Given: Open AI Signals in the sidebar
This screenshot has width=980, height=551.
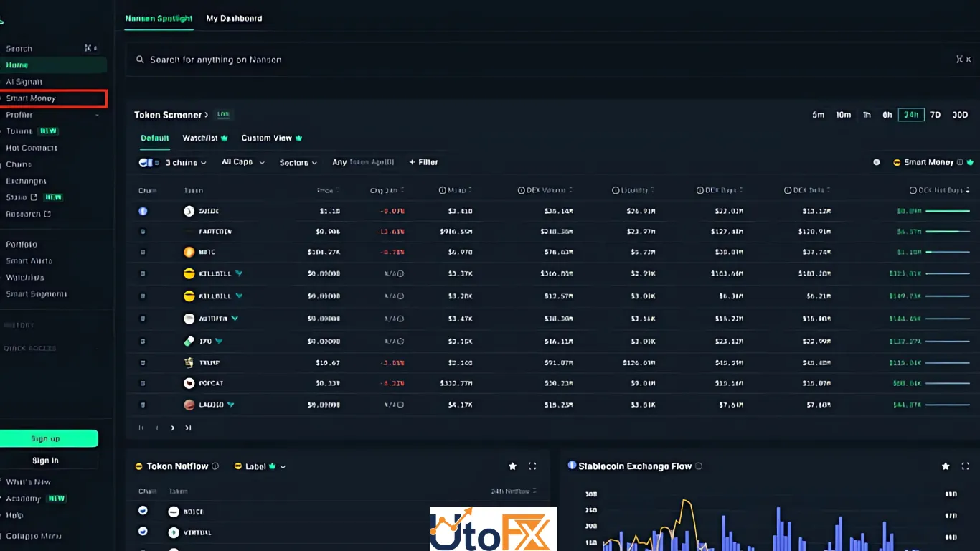Looking at the screenshot, I should pyautogui.click(x=24, y=82).
